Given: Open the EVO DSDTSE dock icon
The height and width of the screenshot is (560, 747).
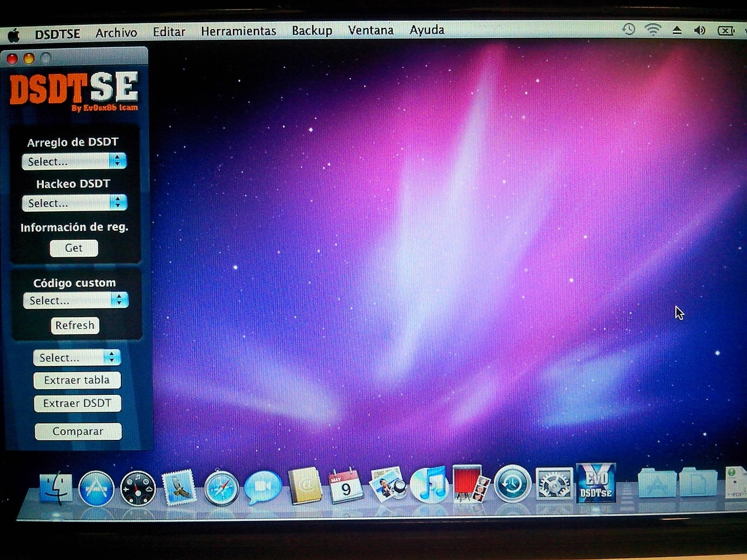Looking at the screenshot, I should pos(595,483).
